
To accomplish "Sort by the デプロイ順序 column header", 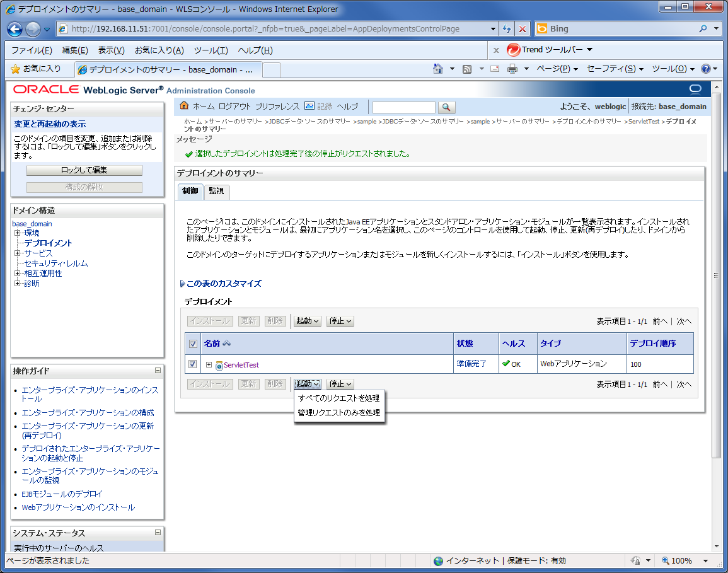I will pyautogui.click(x=653, y=343).
